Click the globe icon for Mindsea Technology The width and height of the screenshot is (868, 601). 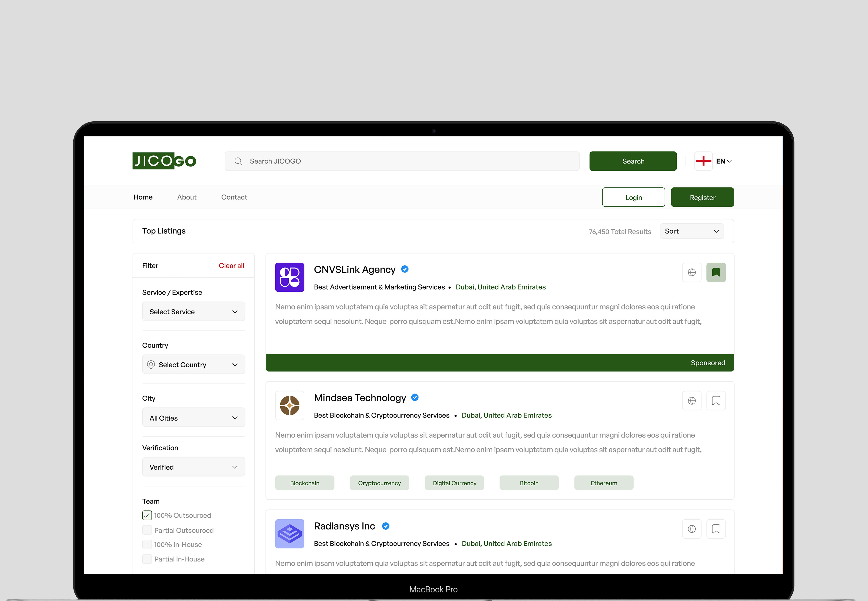coord(692,401)
